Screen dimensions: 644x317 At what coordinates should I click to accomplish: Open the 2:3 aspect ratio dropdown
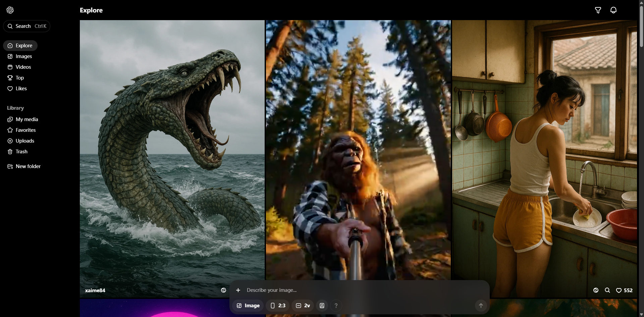[x=278, y=306]
